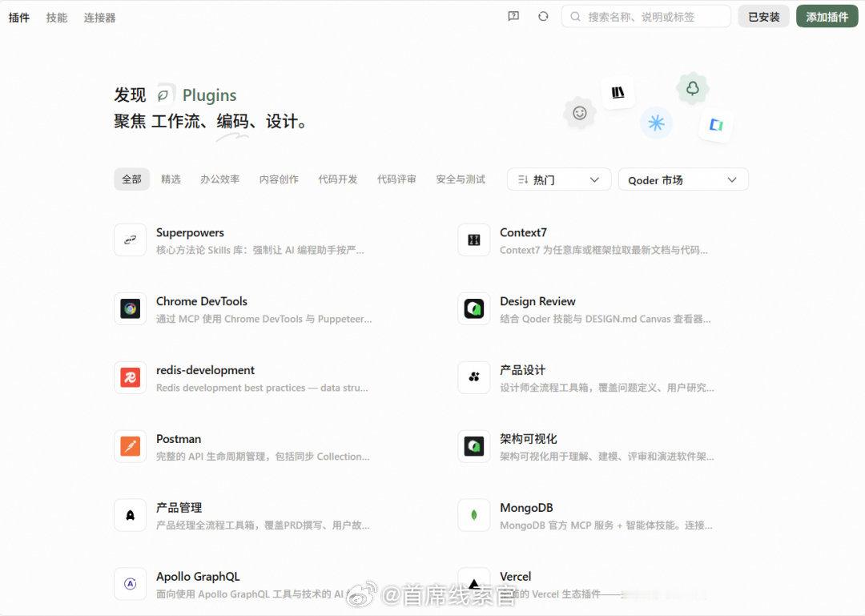Select the 全部 category filter
This screenshot has width=865, height=616.
click(x=132, y=179)
